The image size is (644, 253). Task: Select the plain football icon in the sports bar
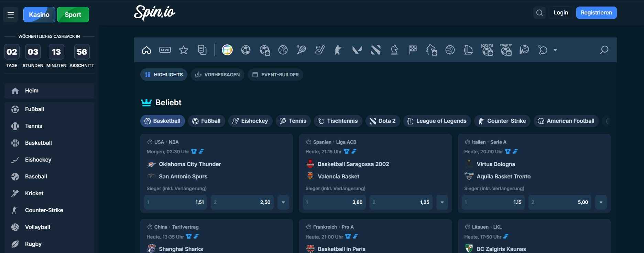tap(246, 50)
